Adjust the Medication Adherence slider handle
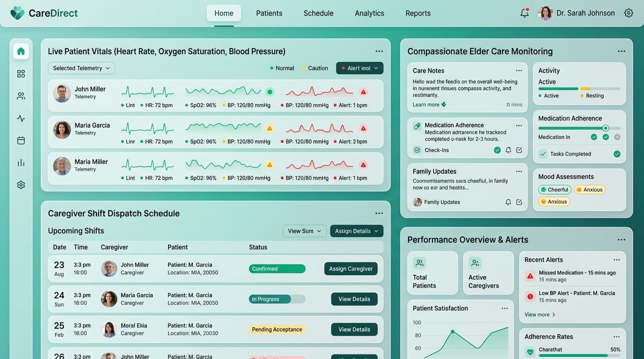The width and height of the screenshot is (644, 359). [x=605, y=128]
